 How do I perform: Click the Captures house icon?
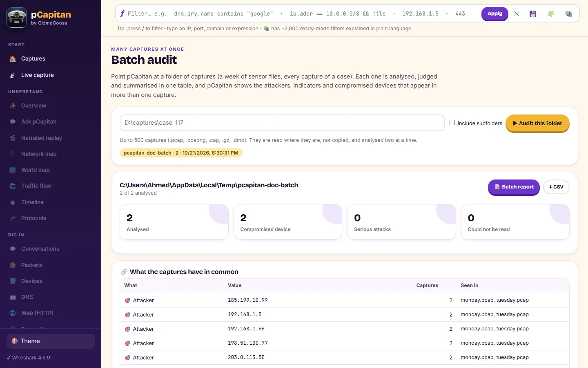[13, 59]
